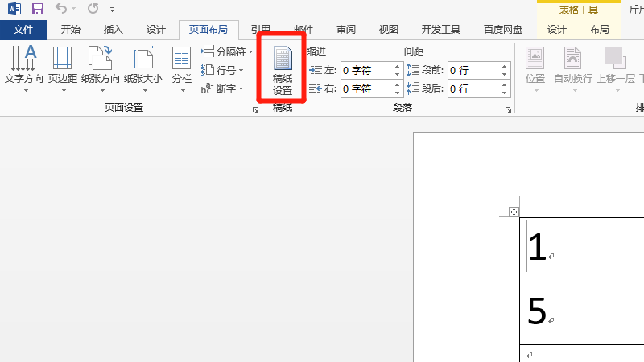Open the File (文件) menu
The height and width of the screenshot is (362, 644).
click(x=24, y=30)
